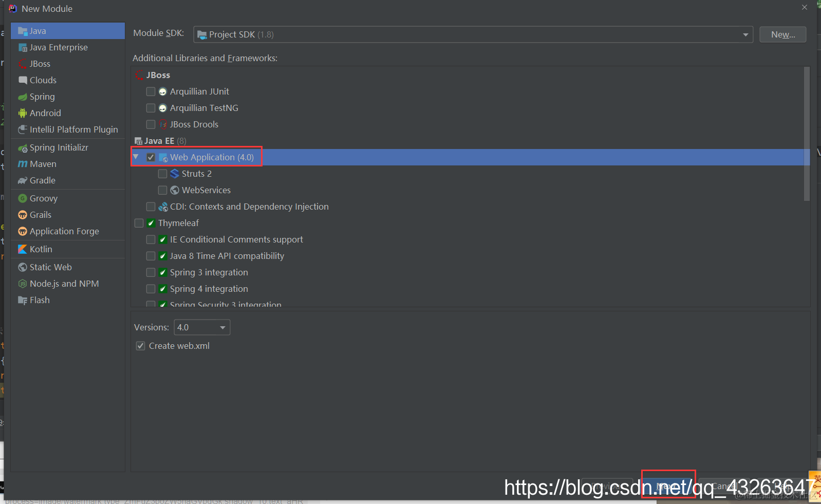
Task: Collapse Web Application tree node arrow
Action: point(136,157)
